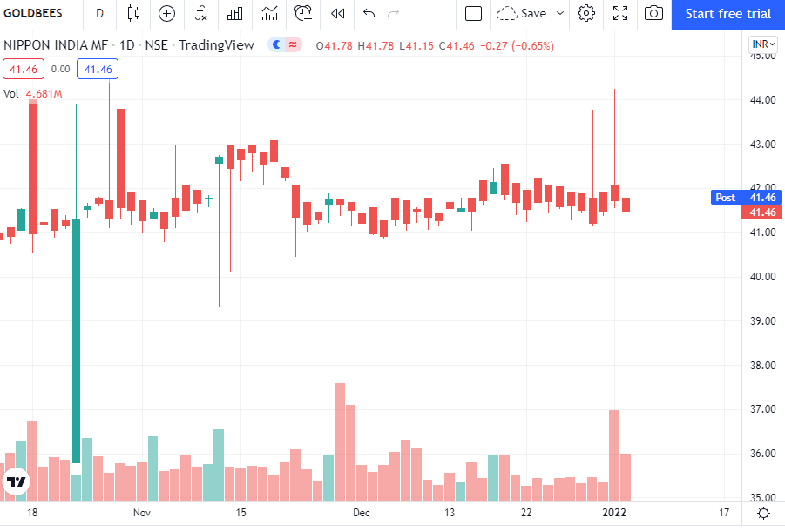Click the pink approximate data indicator
785x532 pixels.
pyautogui.click(x=294, y=45)
